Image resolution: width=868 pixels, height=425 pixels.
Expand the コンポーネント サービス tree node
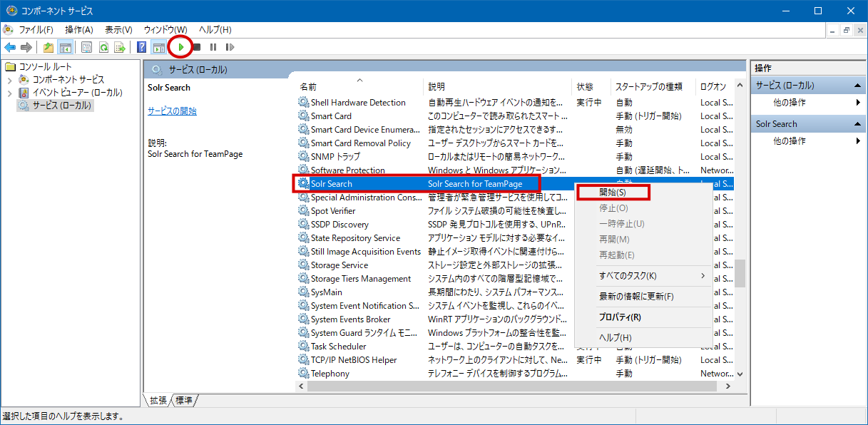[9, 80]
